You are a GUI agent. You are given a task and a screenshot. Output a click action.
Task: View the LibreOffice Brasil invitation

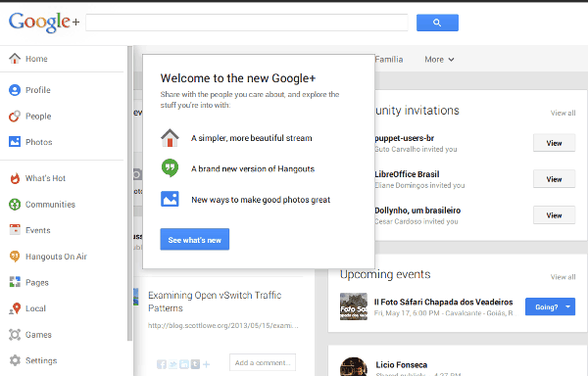(x=554, y=179)
